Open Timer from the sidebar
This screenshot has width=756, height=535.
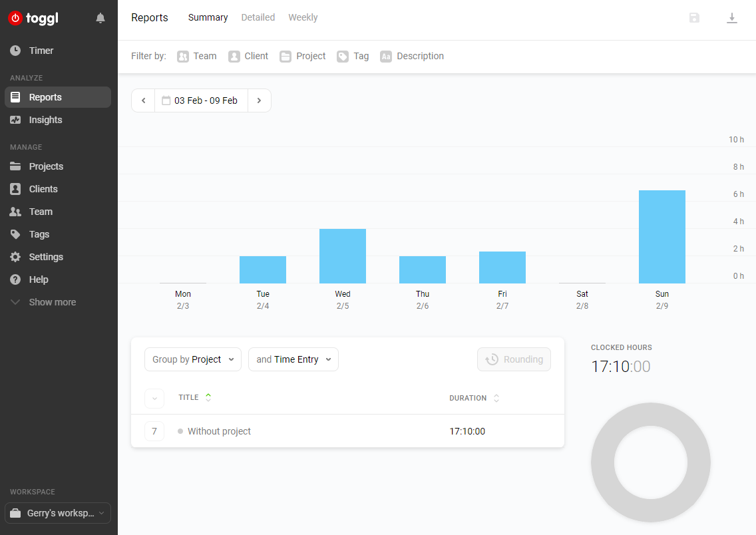[x=41, y=51]
